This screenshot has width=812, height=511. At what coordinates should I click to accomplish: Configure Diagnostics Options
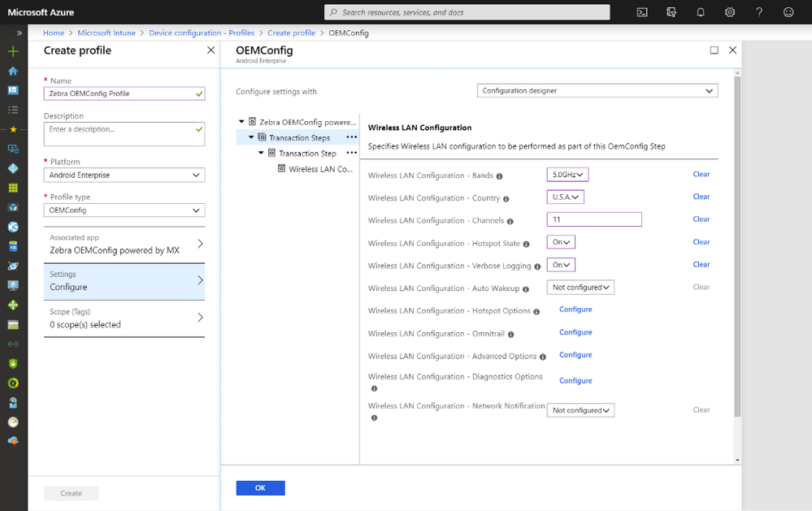(x=575, y=381)
